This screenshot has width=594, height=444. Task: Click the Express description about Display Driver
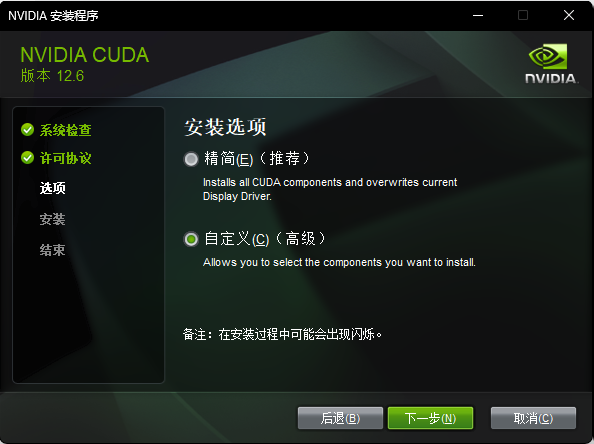click(330, 189)
